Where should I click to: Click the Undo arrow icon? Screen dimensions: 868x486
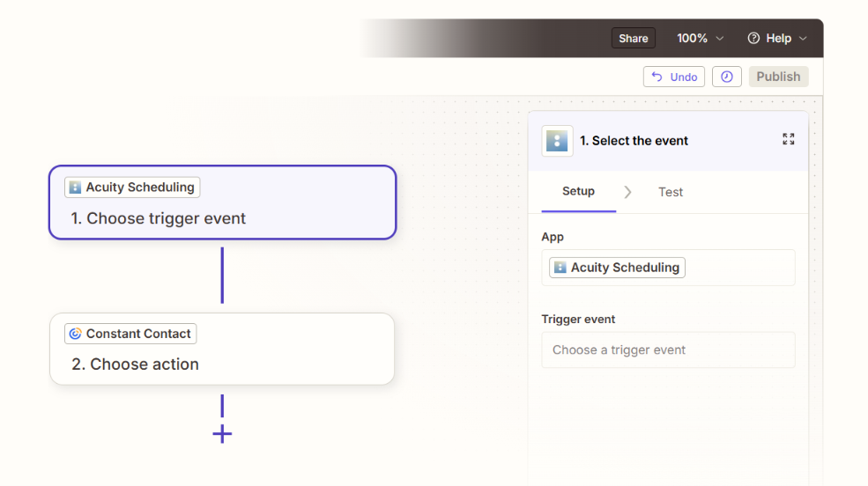(x=657, y=77)
